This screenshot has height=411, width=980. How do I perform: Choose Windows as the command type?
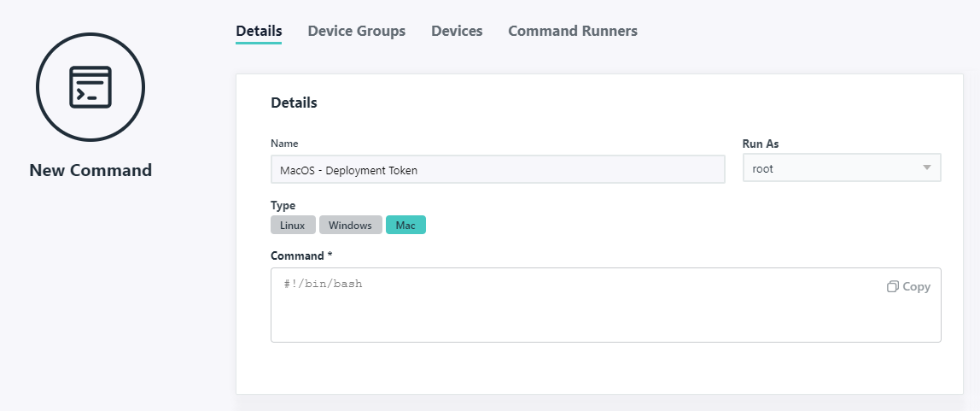pyautogui.click(x=350, y=226)
